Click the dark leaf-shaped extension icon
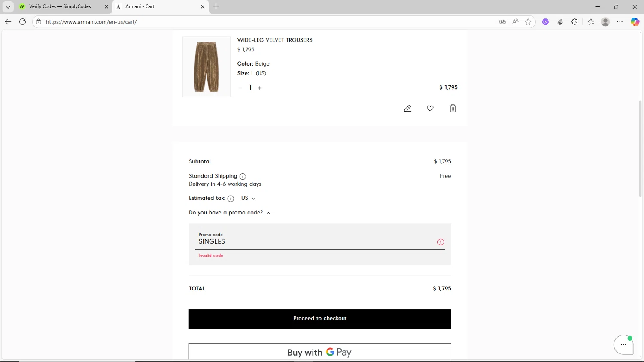Screen dimensions: 644x362 560,22
